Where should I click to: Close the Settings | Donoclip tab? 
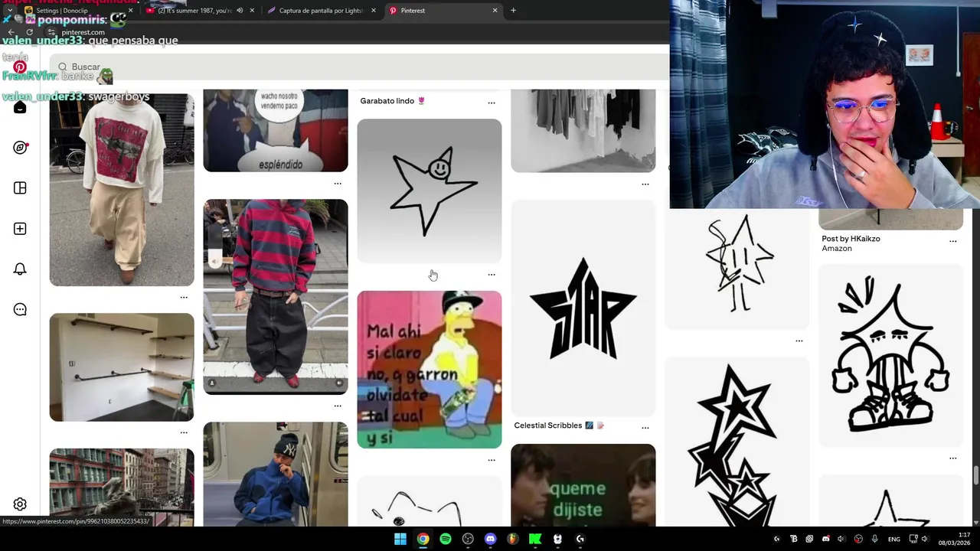tap(131, 11)
